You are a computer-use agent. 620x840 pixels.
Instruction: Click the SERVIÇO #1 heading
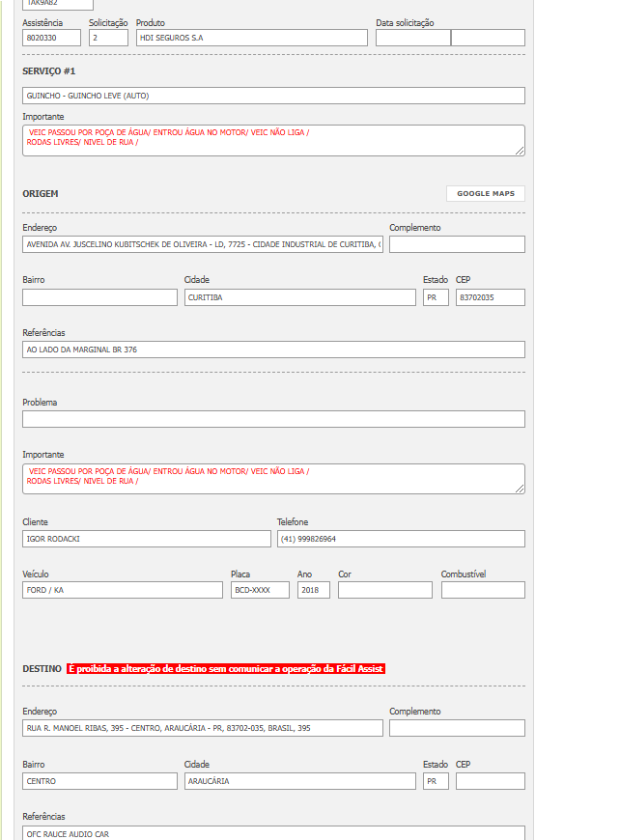coord(48,71)
